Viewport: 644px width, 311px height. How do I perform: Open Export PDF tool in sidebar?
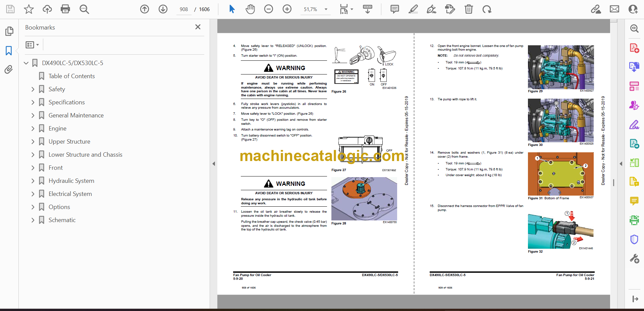tap(634, 67)
